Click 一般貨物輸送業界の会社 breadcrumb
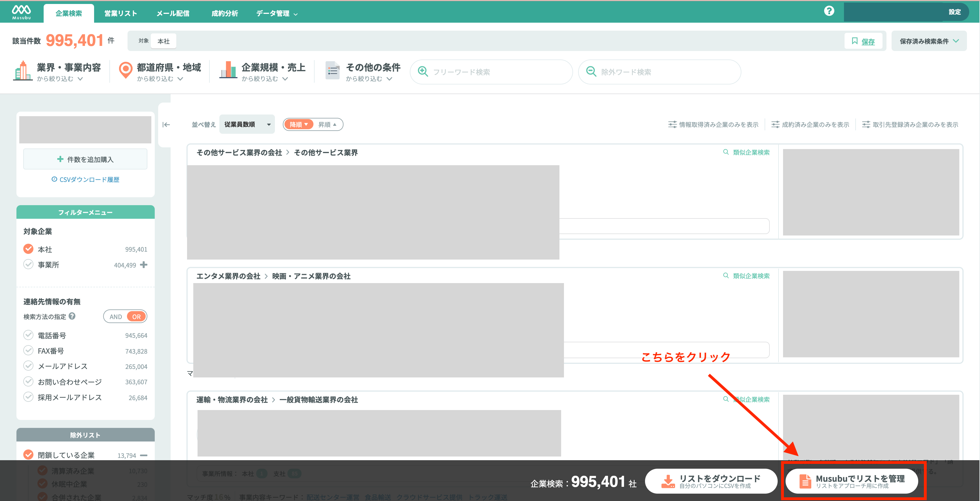The height and width of the screenshot is (501, 980). (x=319, y=400)
